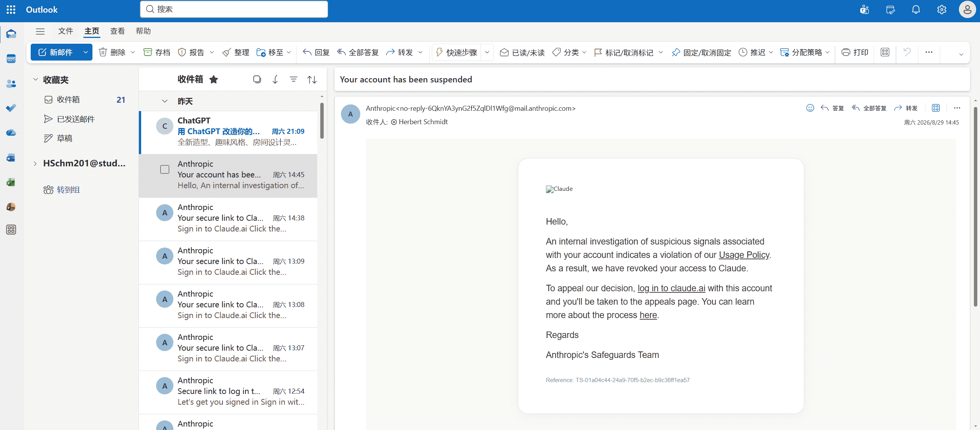Open Teams chat icon in header
Image resolution: width=980 pixels, height=430 pixels.
point(865,10)
